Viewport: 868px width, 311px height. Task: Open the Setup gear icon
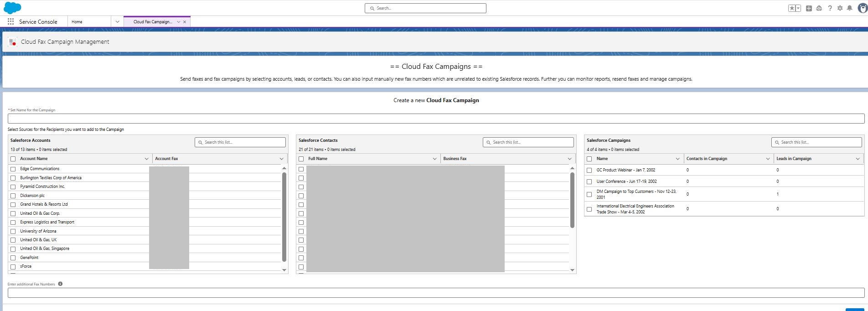coord(840,8)
